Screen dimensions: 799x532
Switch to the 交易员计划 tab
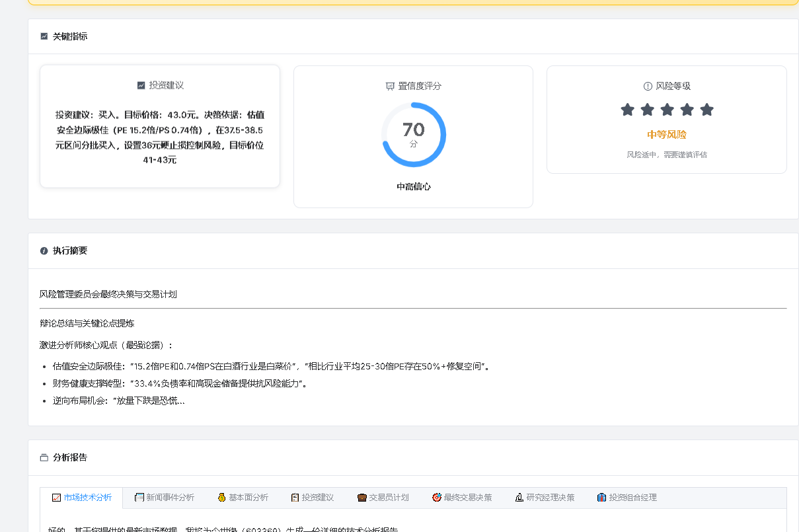383,498
